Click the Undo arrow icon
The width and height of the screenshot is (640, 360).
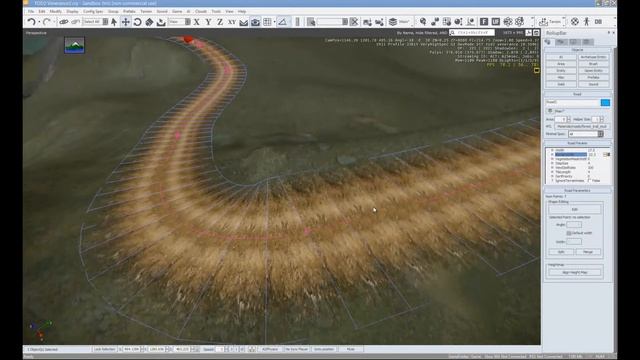pos(31,22)
